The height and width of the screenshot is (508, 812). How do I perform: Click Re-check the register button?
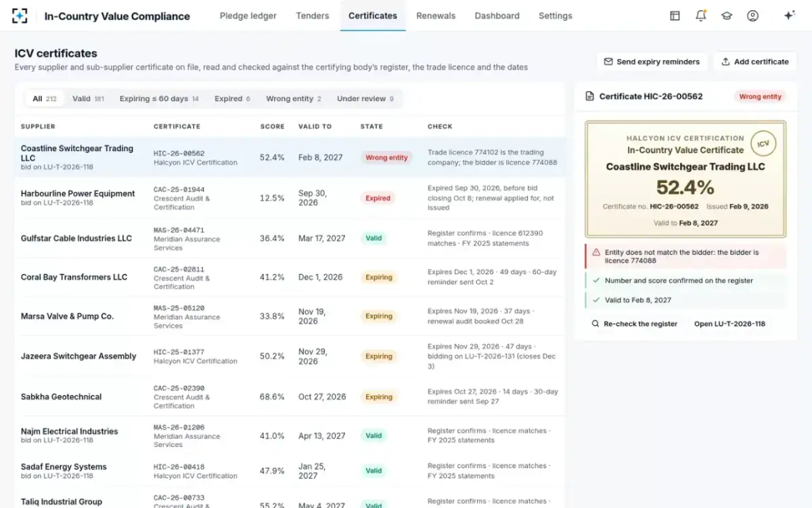[x=634, y=324]
